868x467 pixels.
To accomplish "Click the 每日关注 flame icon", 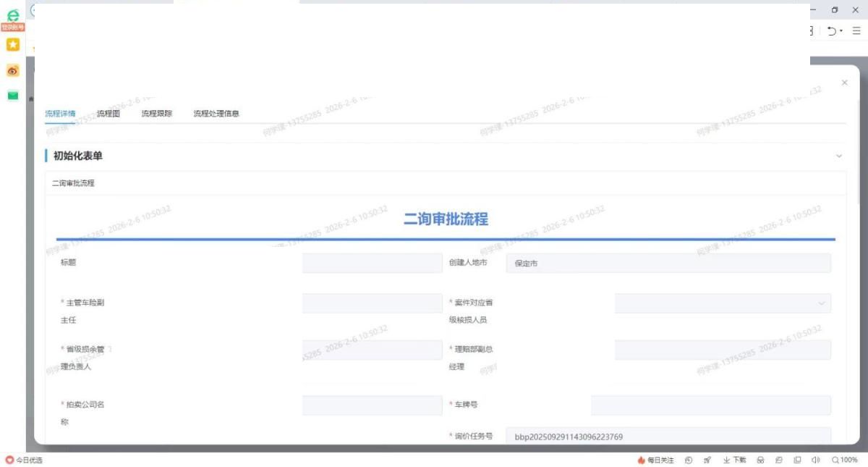I will click(641, 460).
